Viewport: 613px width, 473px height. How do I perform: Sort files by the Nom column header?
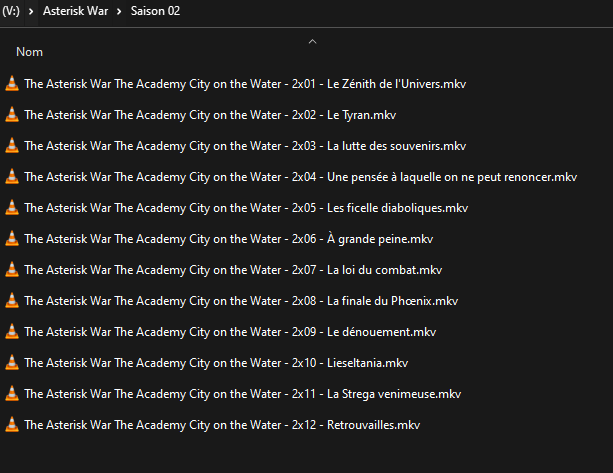(29, 52)
